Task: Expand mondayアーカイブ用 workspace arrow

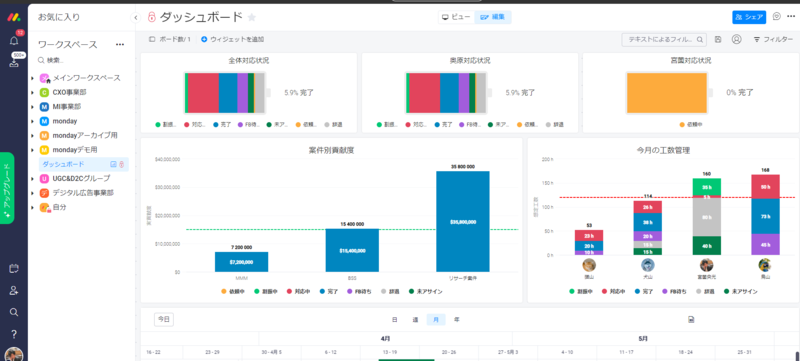Action: 33,136
